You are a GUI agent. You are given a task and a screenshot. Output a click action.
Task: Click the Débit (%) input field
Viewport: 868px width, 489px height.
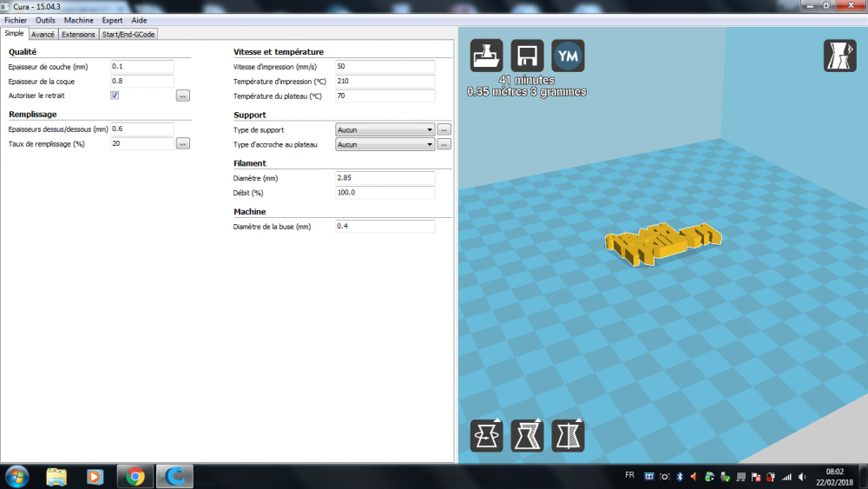click(x=385, y=193)
